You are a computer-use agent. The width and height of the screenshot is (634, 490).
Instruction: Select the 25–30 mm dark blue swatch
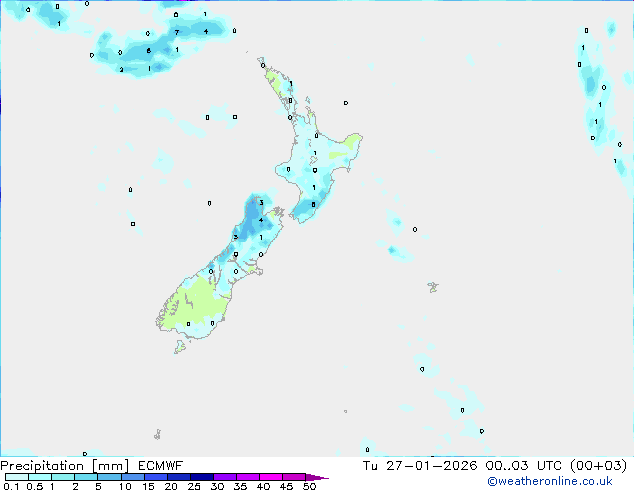click(201, 477)
